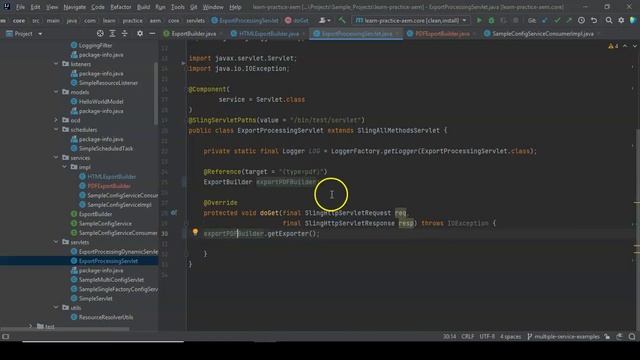
Task: Collapse the services folder
Action: click(56, 158)
